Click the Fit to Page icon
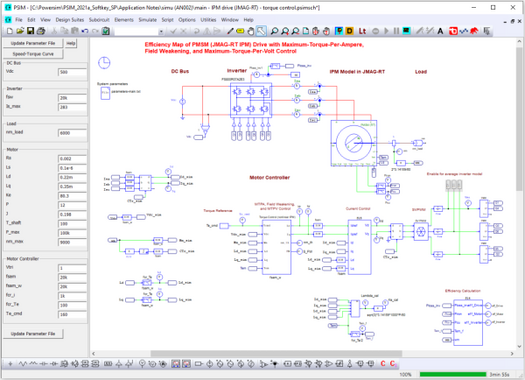Image resolution: width=525 pixels, height=380 pixels. [x=306, y=31]
